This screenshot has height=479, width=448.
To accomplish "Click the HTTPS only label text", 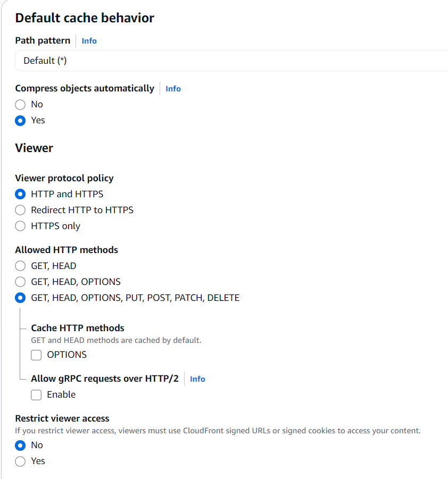I will coord(55,226).
